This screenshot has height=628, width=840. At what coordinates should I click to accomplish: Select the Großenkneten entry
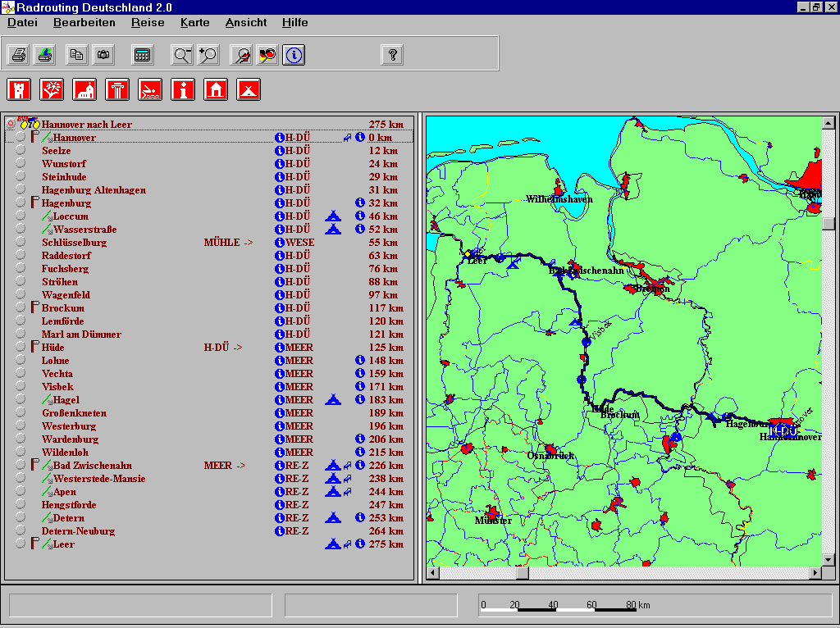[x=74, y=412]
